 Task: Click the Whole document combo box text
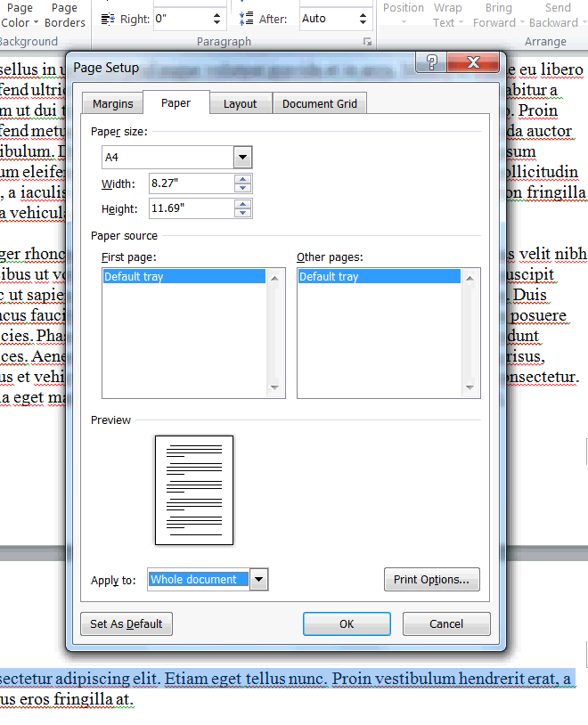198,579
